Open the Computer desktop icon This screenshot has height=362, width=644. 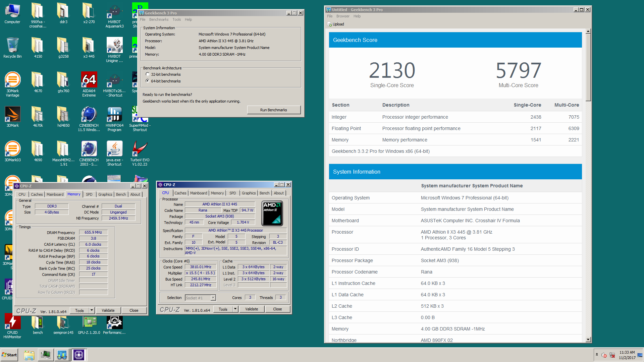click(12, 13)
